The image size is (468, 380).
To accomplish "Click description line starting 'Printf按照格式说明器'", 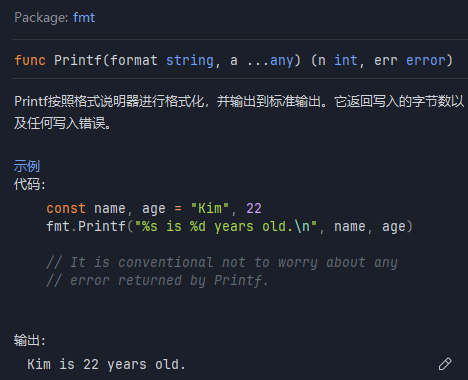I will [x=239, y=101].
